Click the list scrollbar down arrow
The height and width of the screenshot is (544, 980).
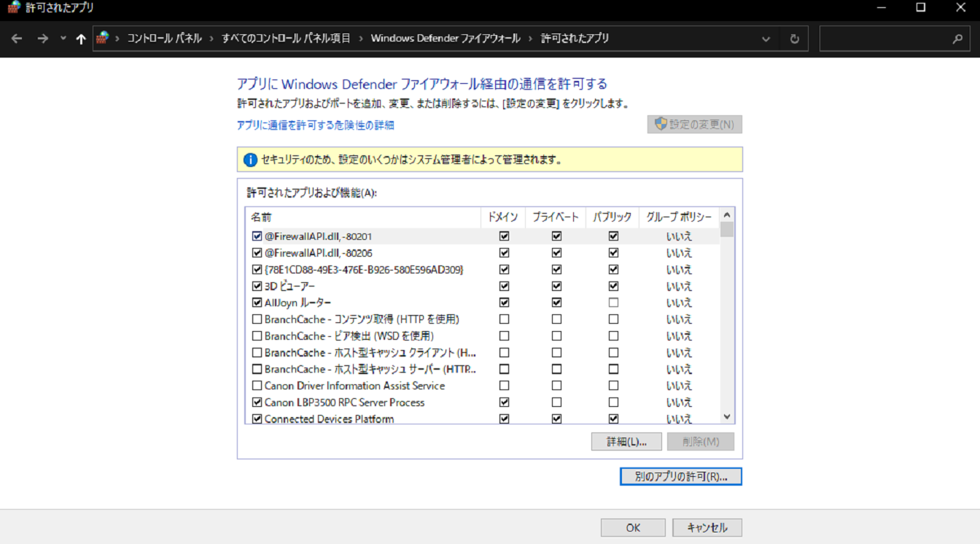(x=726, y=416)
